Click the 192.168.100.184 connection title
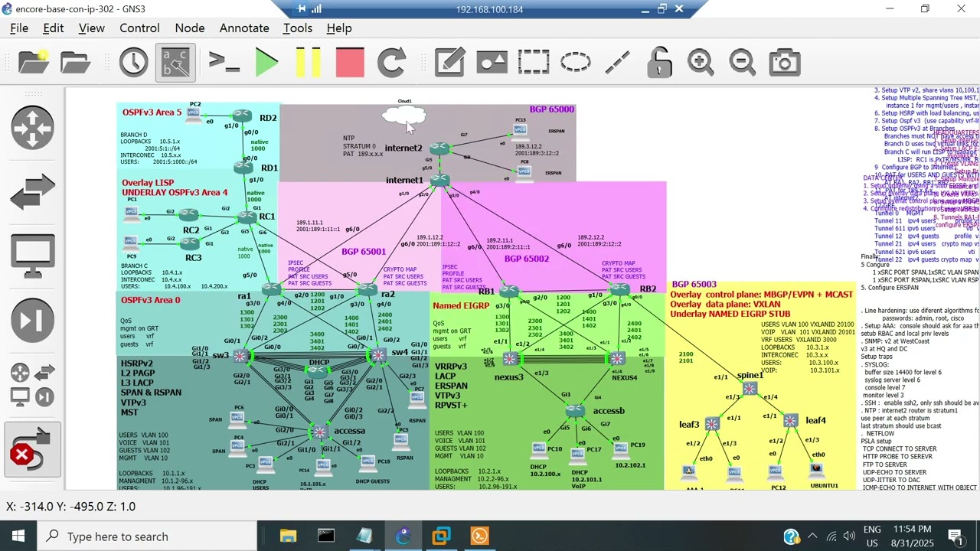The image size is (980, 551). click(x=489, y=9)
